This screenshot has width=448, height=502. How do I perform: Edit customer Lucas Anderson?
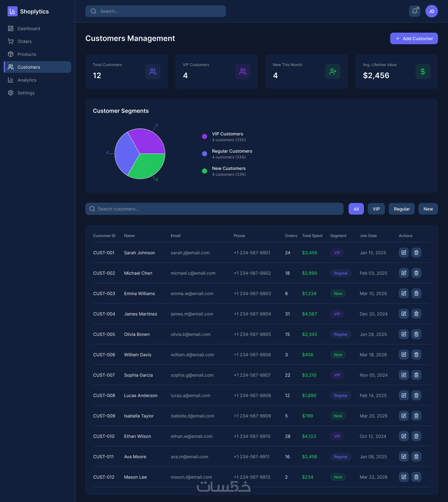click(x=404, y=395)
